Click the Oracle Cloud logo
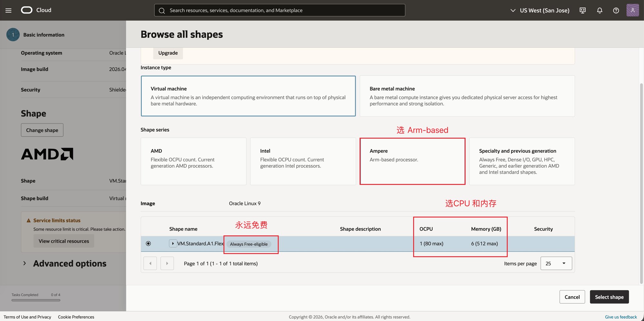 [36, 10]
